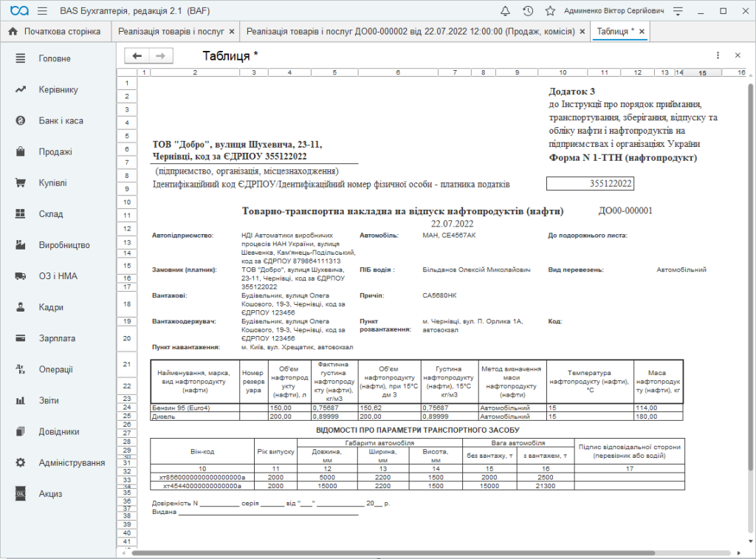This screenshot has height=559, width=756.
Task: Select column header 15
Action: click(703, 73)
